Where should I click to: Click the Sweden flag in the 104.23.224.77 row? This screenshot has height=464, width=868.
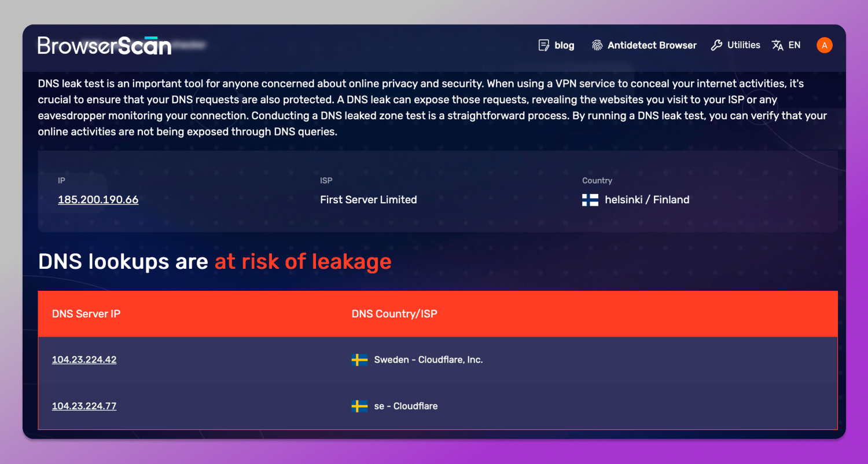[359, 406]
